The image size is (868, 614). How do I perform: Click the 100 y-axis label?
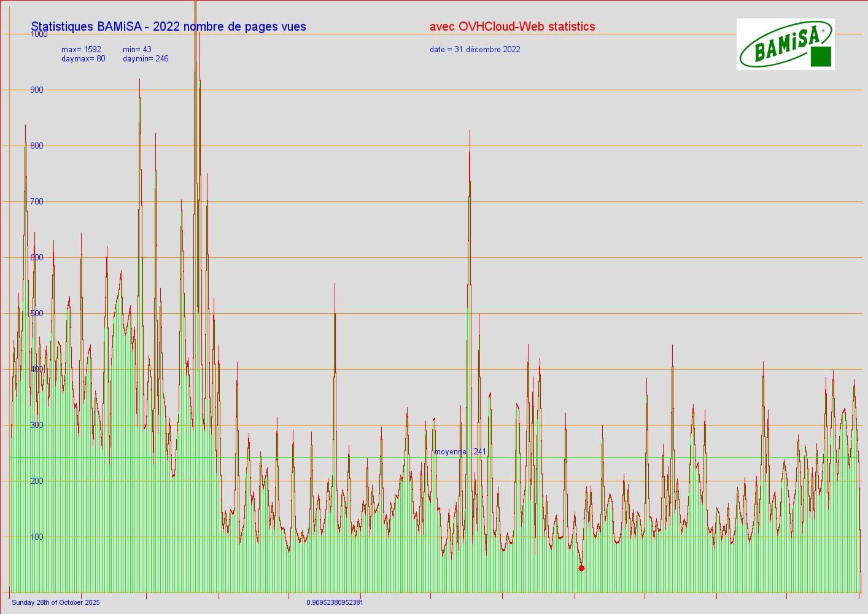37,537
